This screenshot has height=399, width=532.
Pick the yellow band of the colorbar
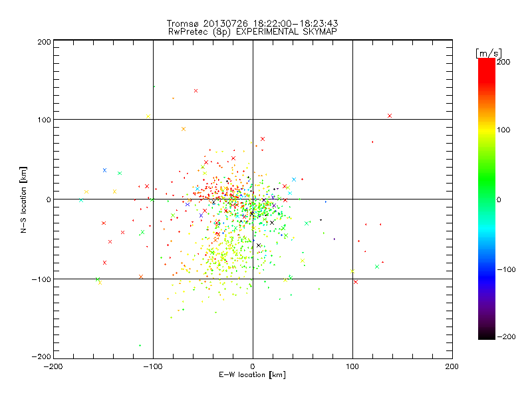[x=487, y=130]
